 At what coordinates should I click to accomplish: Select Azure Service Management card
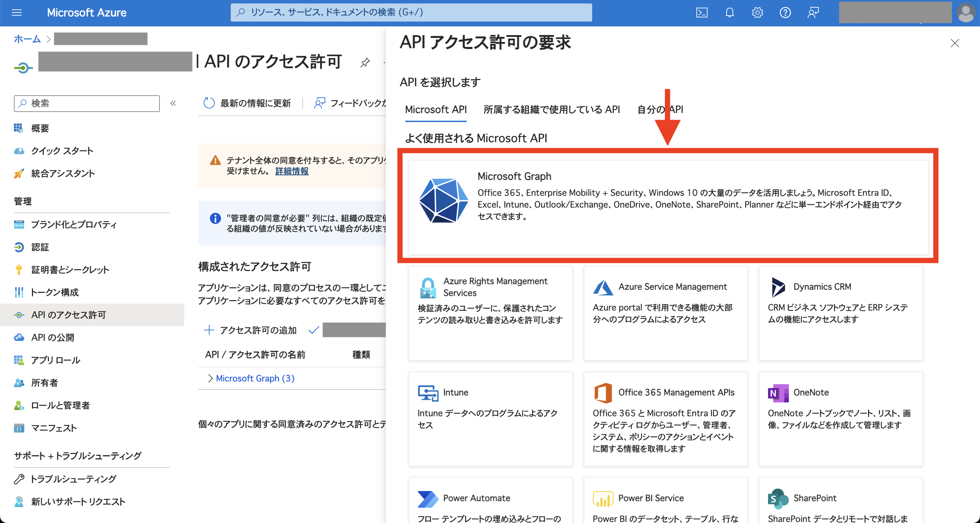[x=666, y=313]
